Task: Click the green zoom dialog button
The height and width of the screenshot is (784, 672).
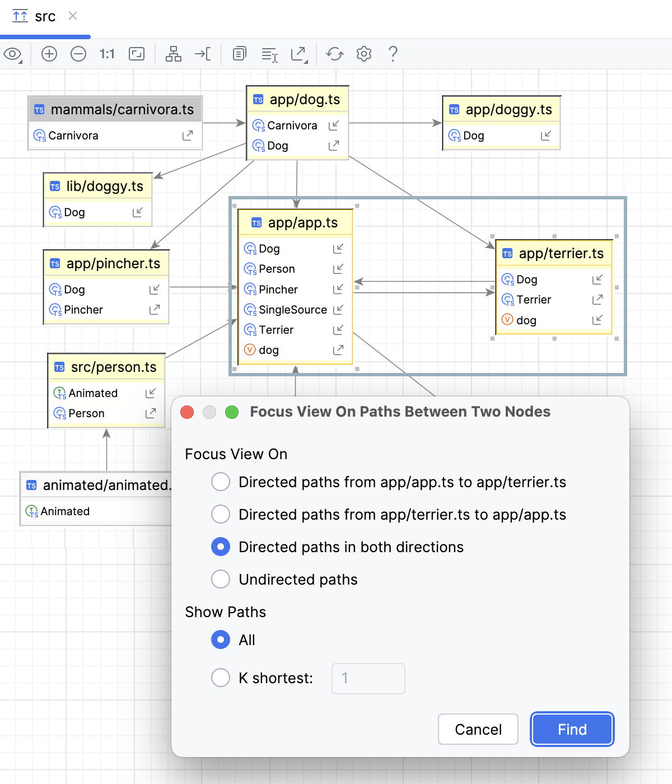Action: (x=232, y=413)
